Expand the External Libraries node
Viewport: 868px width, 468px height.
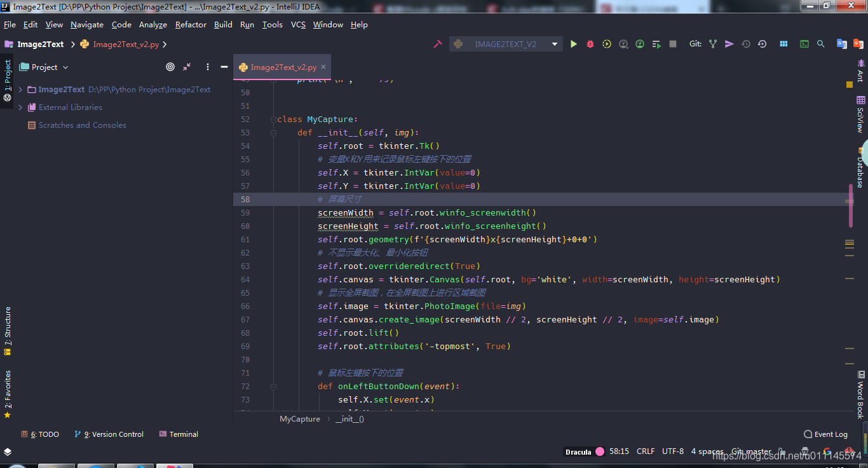(x=20, y=107)
